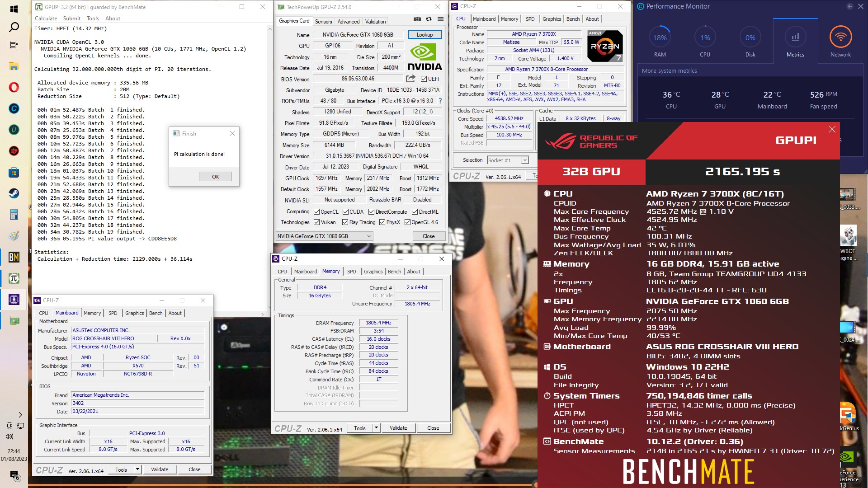Open Calculate menu in GPUPI
This screenshot has width=868, height=488.
pyautogui.click(x=46, y=19)
